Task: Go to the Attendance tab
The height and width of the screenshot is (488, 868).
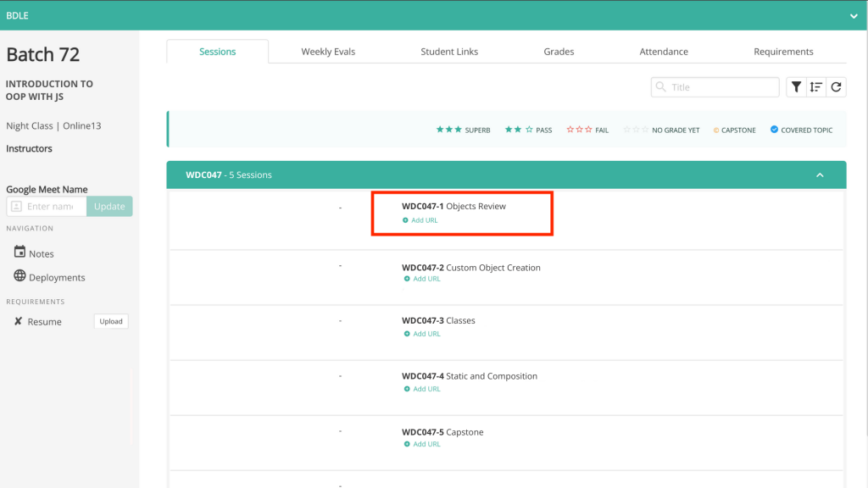Action: click(664, 52)
